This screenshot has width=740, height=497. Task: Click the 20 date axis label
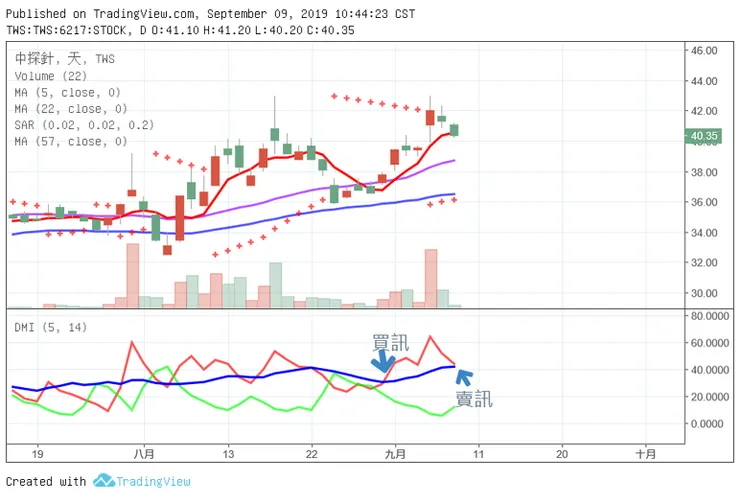click(562, 454)
